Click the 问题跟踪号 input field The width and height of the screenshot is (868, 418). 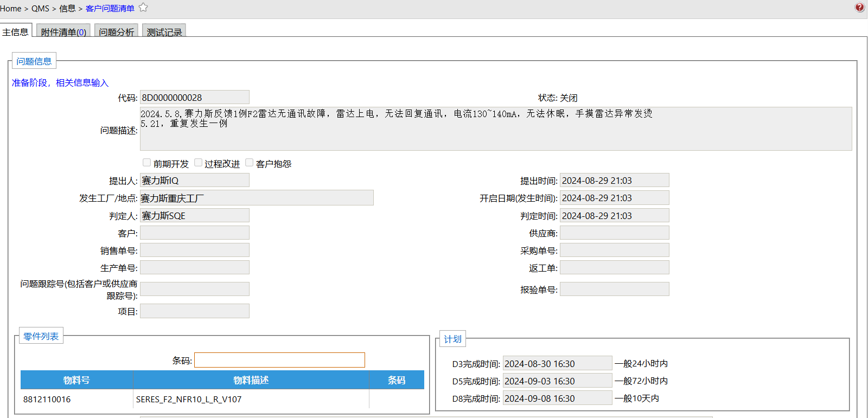[195, 290]
